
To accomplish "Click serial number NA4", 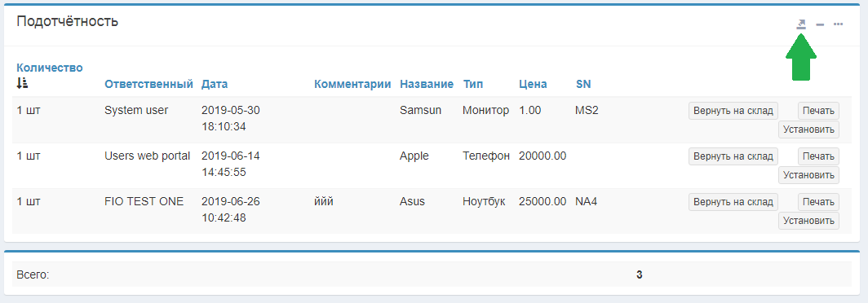I will coord(587,201).
